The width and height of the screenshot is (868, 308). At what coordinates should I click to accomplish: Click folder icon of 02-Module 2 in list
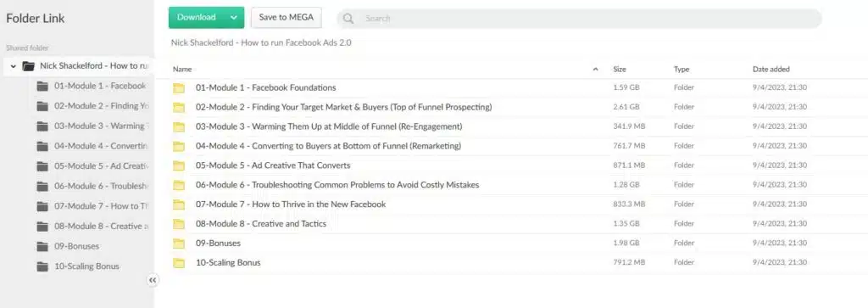coord(179,107)
